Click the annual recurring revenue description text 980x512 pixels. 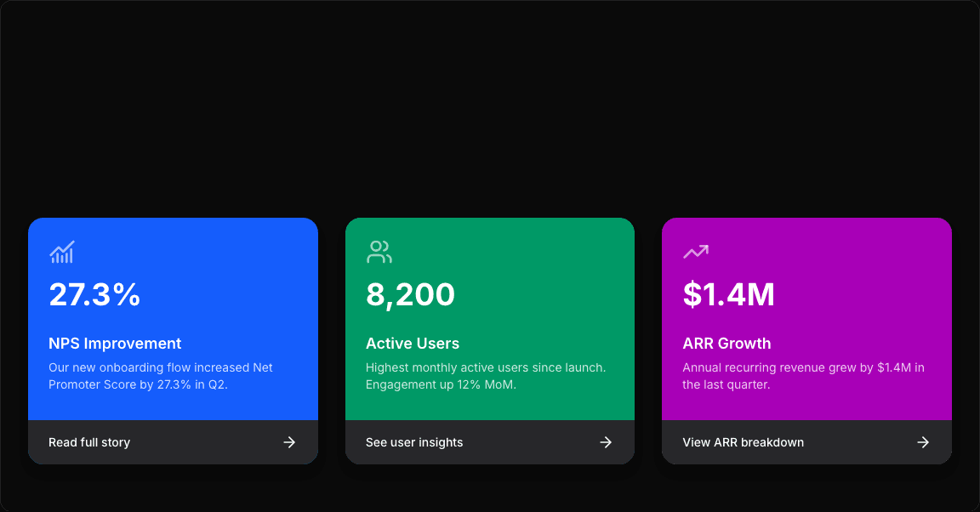803,376
